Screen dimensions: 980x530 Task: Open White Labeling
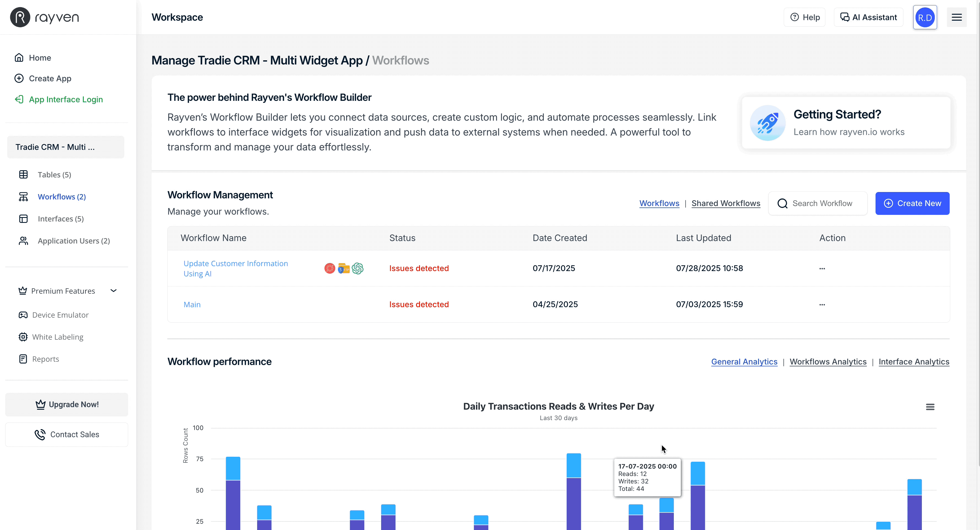tap(57, 337)
